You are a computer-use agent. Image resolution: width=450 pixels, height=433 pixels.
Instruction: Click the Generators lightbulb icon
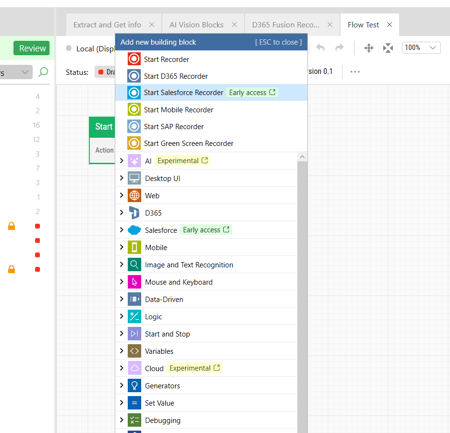(134, 386)
